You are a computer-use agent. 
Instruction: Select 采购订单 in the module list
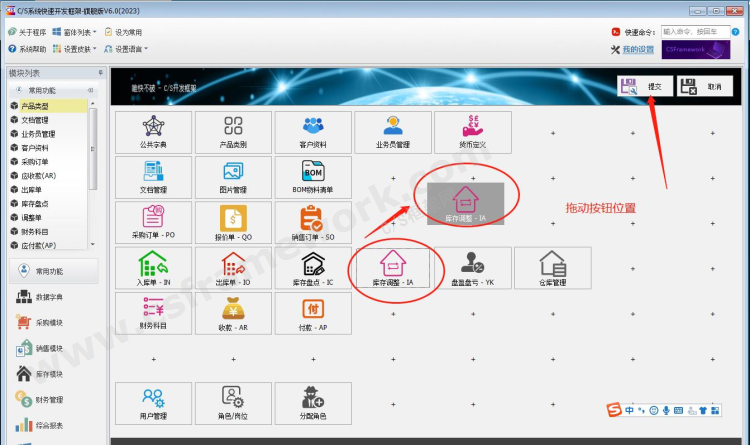point(35,161)
